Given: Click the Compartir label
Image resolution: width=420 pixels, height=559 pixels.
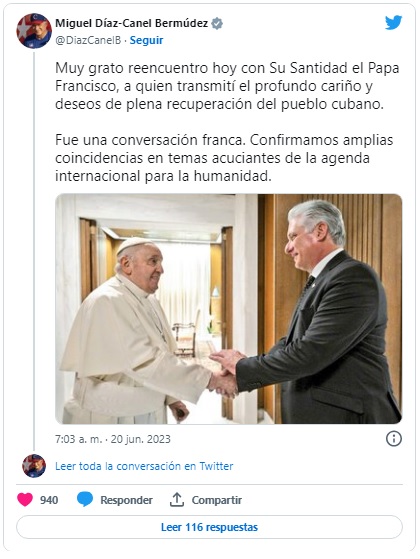Looking at the screenshot, I should pyautogui.click(x=217, y=500).
